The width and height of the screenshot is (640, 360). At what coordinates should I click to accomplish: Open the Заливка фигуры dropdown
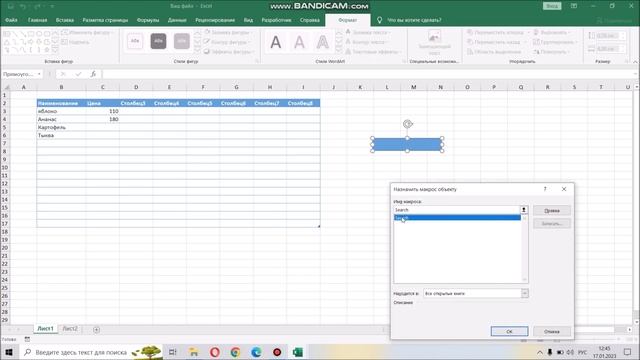click(x=229, y=32)
